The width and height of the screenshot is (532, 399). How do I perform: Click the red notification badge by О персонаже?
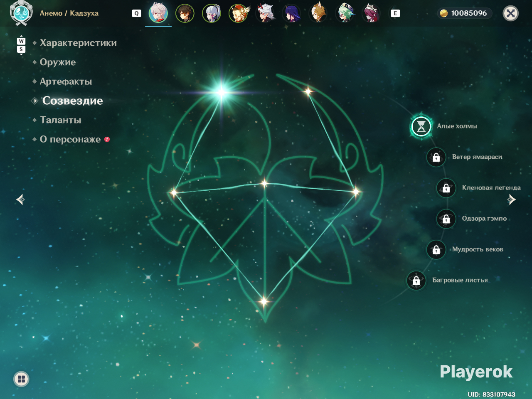coord(107,139)
